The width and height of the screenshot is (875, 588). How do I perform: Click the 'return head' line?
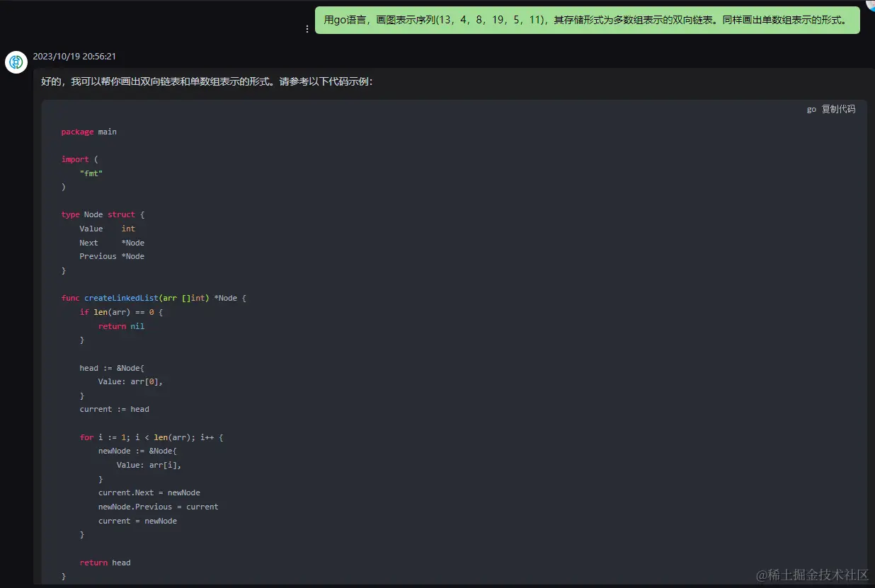click(105, 563)
